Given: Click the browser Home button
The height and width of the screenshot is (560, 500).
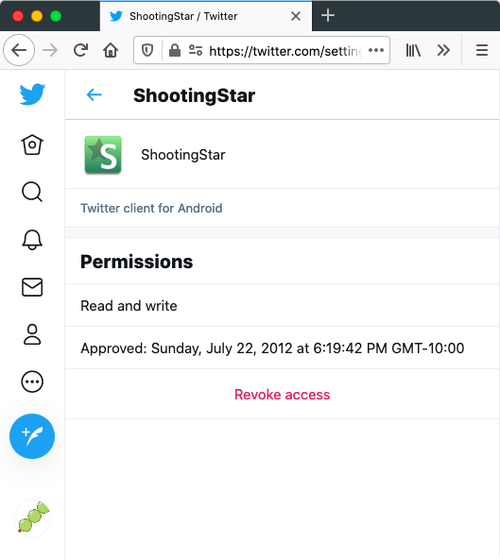Looking at the screenshot, I should pyautogui.click(x=111, y=50).
